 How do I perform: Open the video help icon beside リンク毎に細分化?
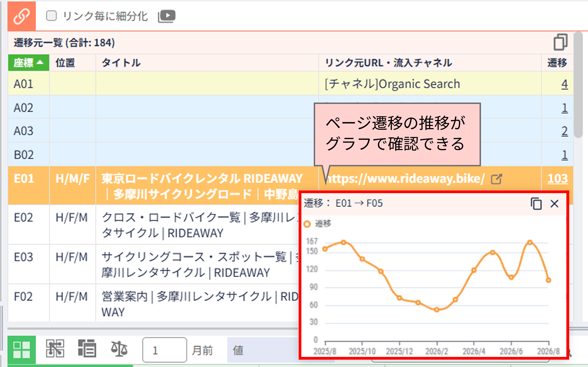click(167, 16)
